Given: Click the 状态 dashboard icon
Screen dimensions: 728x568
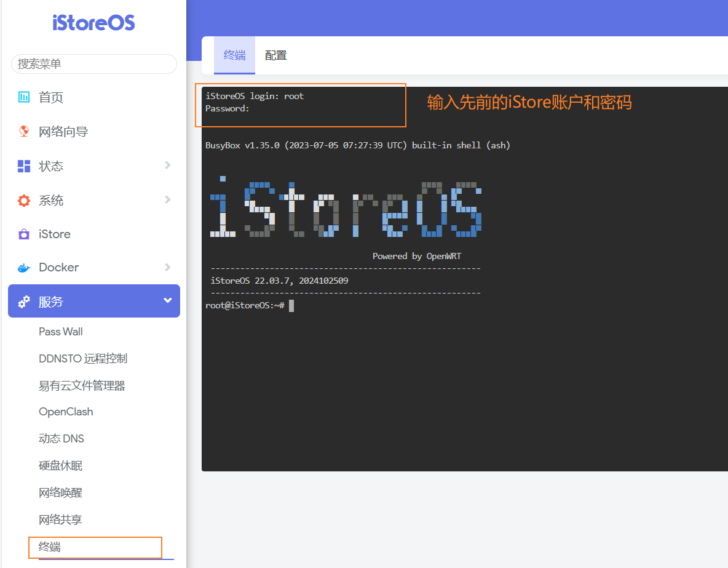Looking at the screenshot, I should [24, 166].
